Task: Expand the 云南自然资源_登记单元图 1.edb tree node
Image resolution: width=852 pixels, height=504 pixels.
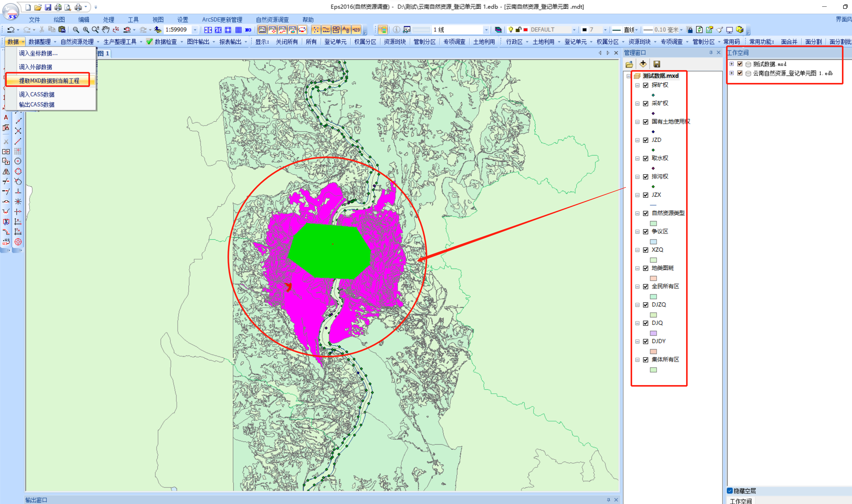Action: [732, 73]
